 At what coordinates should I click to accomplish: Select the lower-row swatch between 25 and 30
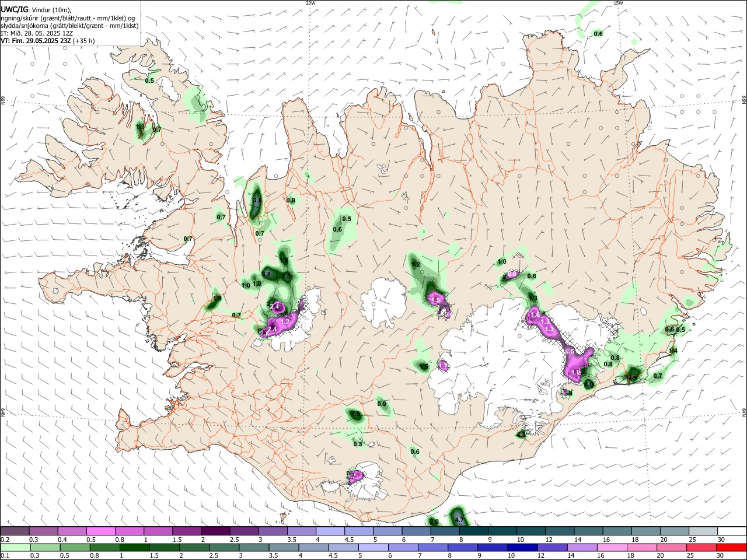(x=700, y=547)
